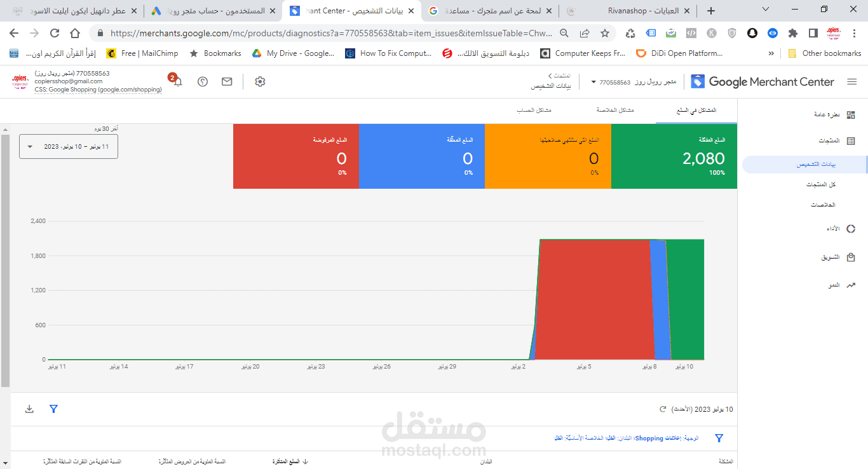Click the browser address bar URL

tap(330, 33)
